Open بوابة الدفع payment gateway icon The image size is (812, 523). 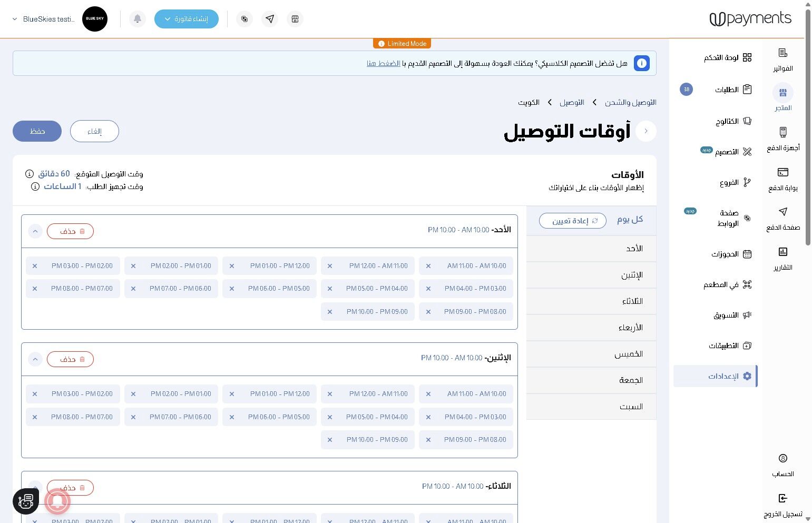pyautogui.click(x=782, y=172)
